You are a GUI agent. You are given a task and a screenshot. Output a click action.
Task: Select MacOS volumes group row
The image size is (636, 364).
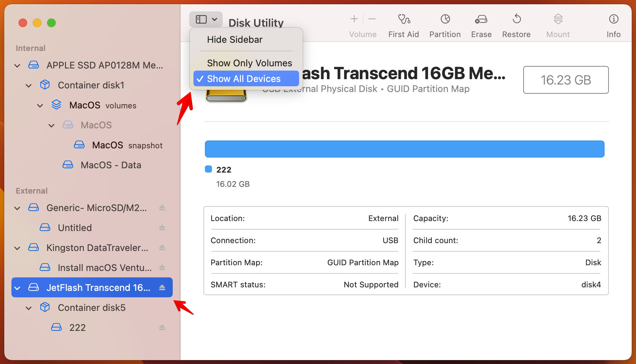tap(92, 105)
